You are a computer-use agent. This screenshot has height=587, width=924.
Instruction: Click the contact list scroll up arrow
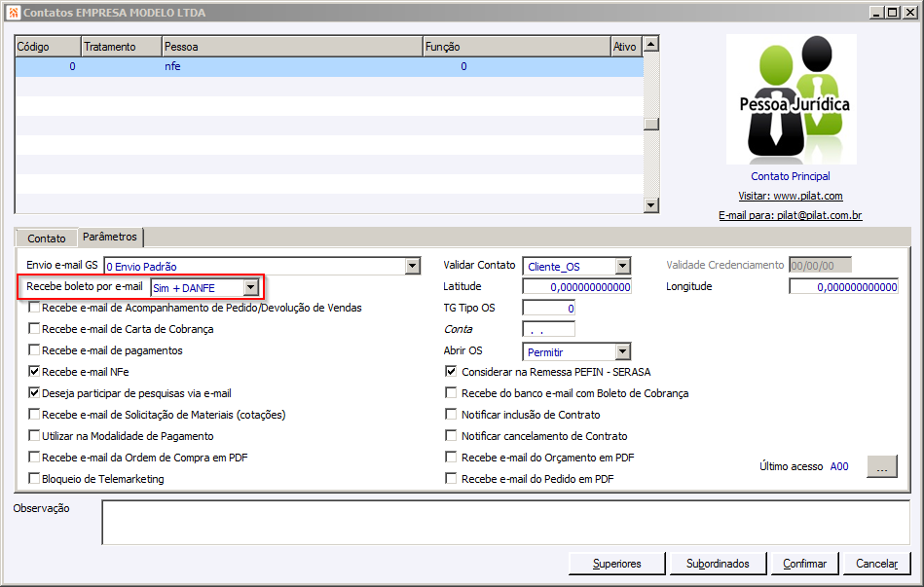click(650, 44)
